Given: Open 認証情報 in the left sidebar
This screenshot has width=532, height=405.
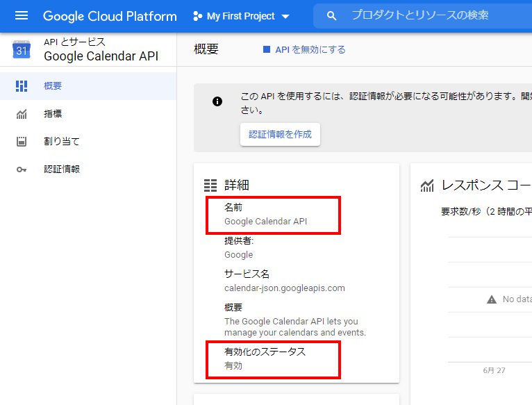Looking at the screenshot, I should tap(62, 170).
